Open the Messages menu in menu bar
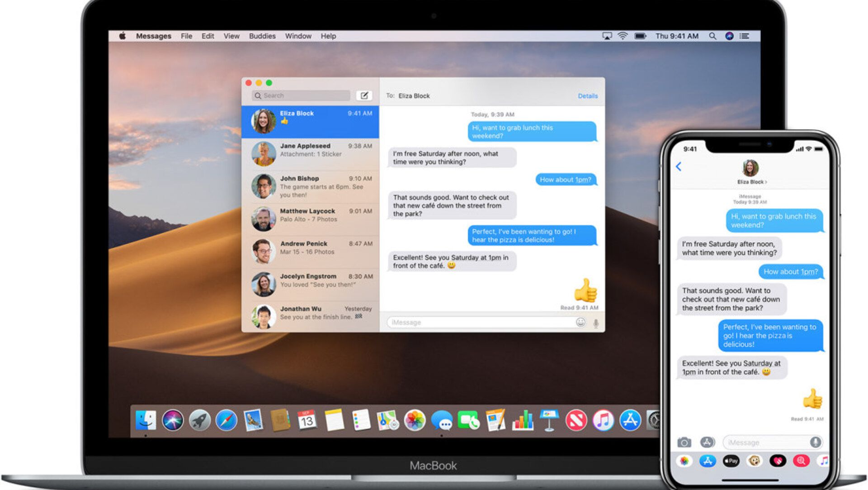 (x=154, y=36)
